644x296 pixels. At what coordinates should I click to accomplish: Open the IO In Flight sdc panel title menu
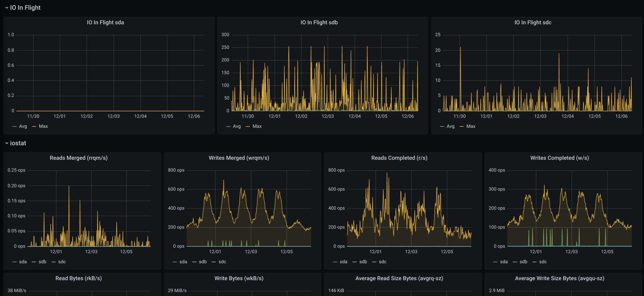pyautogui.click(x=533, y=22)
